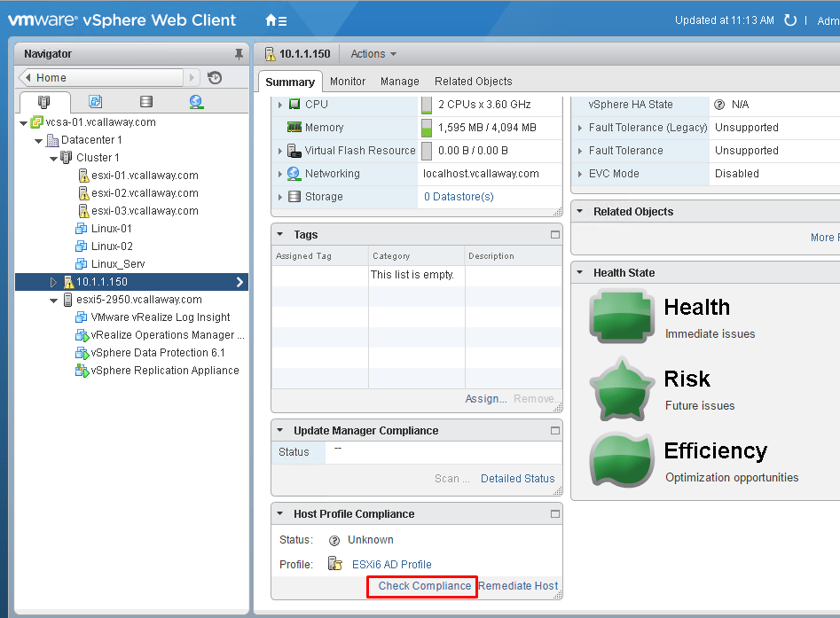Open the Actions dropdown menu
The height and width of the screenshot is (618, 840).
[373, 54]
